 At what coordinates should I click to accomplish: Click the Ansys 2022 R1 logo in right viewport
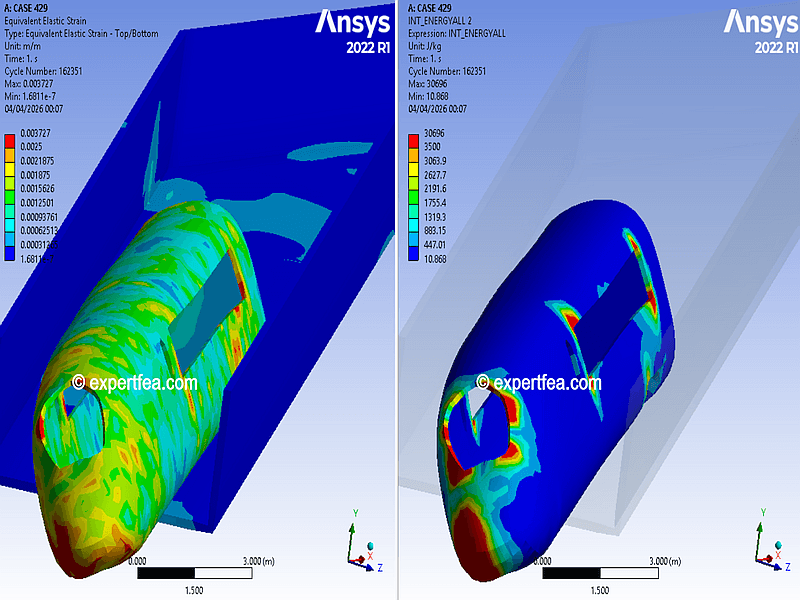(760, 30)
